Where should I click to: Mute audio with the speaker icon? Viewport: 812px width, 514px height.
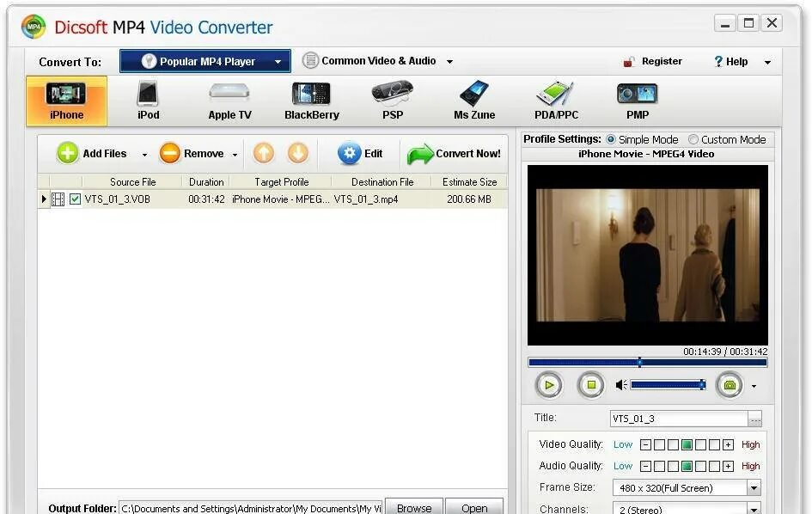621,385
